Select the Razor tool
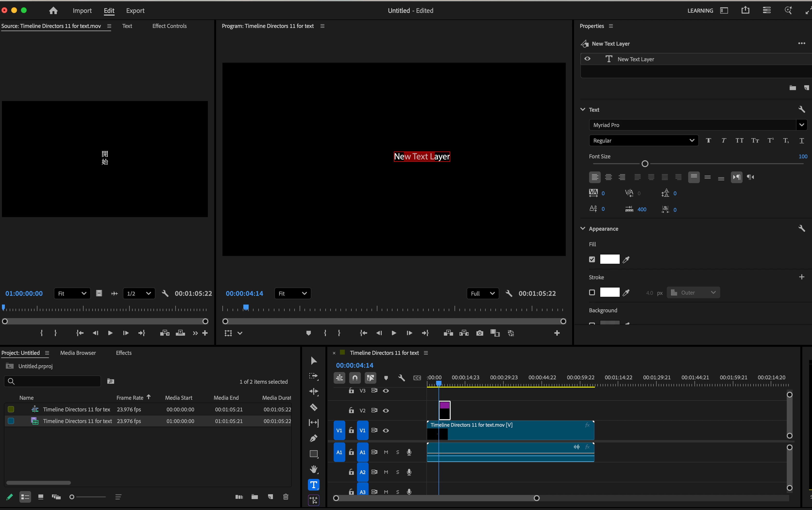This screenshot has height=510, width=812. tap(313, 407)
